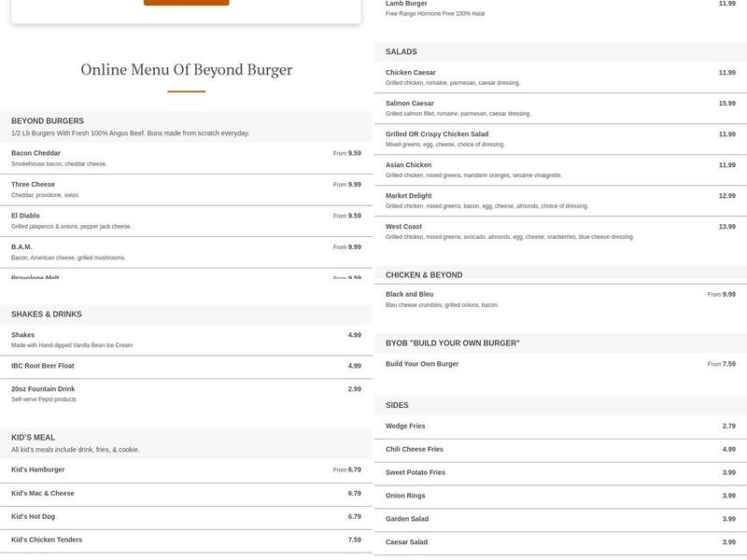Viewport: 747px width, 560px height.
Task: Choose Kid's Hot Dog meal
Action: [x=186, y=517]
